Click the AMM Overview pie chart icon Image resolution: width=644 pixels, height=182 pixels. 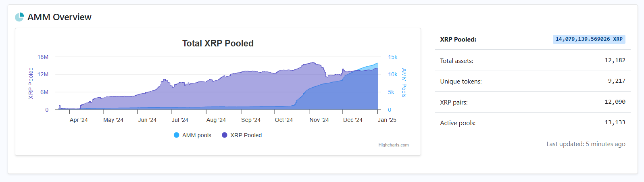coord(19,17)
